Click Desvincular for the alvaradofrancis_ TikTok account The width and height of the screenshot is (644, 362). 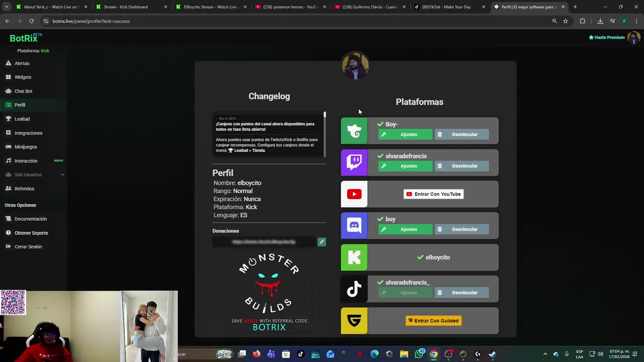point(461,293)
